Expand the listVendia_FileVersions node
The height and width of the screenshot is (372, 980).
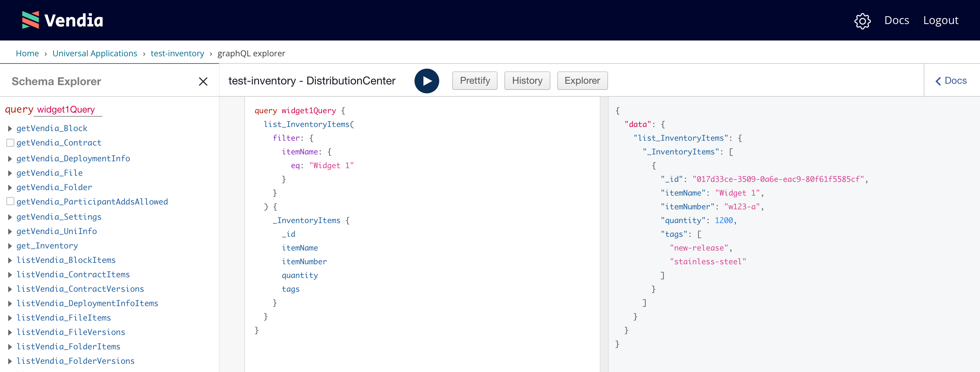coord(10,333)
